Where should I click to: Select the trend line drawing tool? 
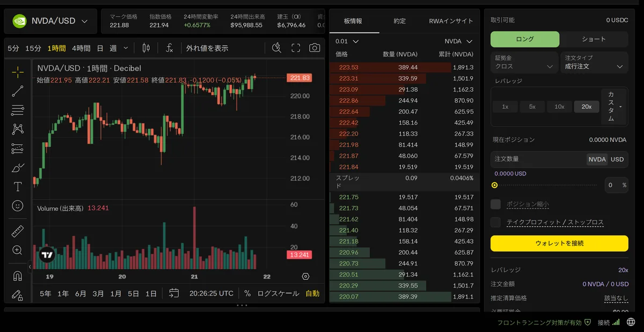tap(18, 91)
